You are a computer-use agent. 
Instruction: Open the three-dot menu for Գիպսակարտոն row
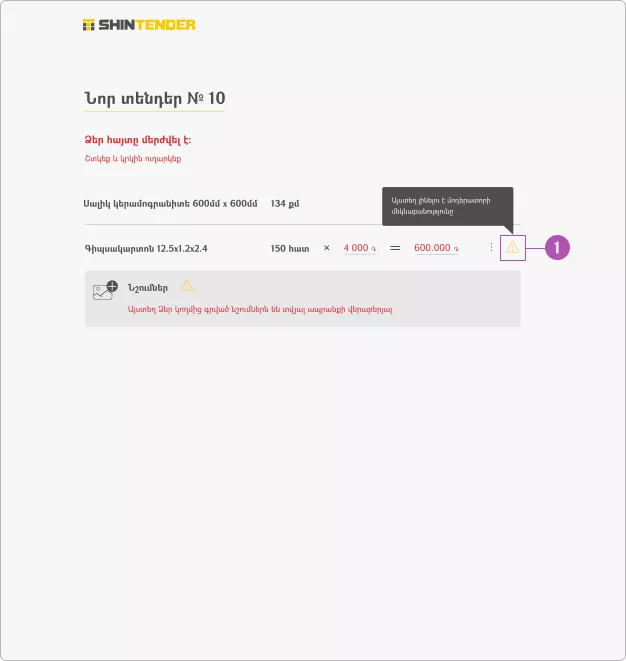click(491, 247)
